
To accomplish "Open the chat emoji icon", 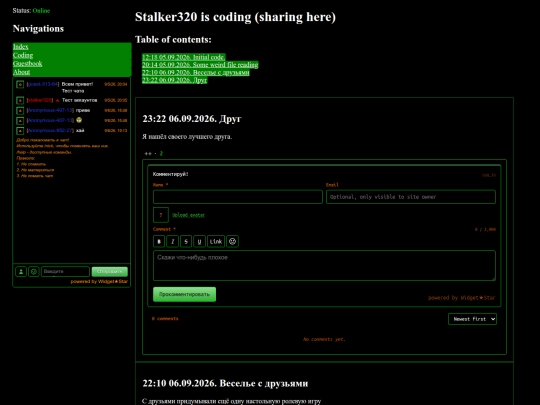I will [x=34, y=272].
